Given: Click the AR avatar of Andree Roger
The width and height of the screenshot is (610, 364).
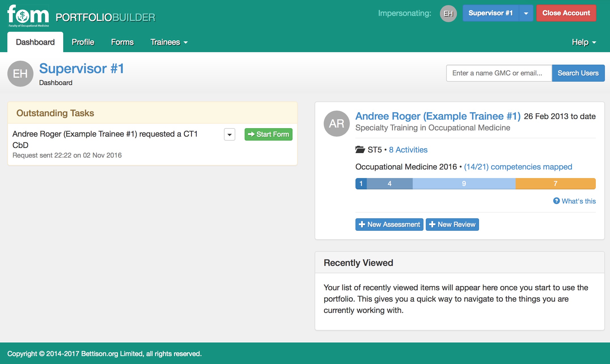Looking at the screenshot, I should tap(337, 124).
